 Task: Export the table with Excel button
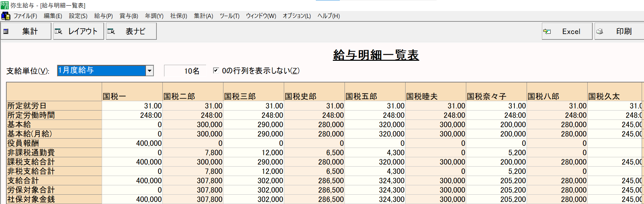point(567,31)
